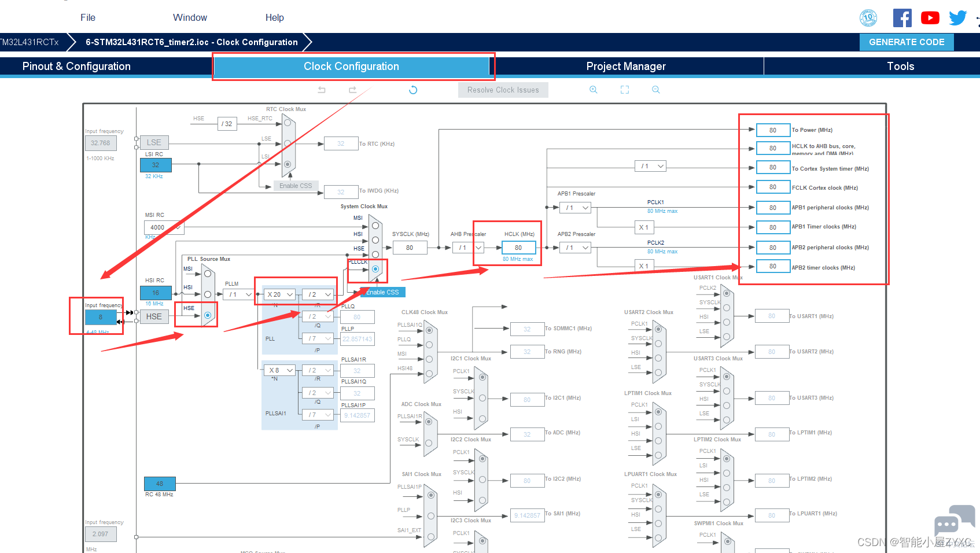The height and width of the screenshot is (553, 980).
Task: Click the HSE oscillator block
Action: point(154,316)
